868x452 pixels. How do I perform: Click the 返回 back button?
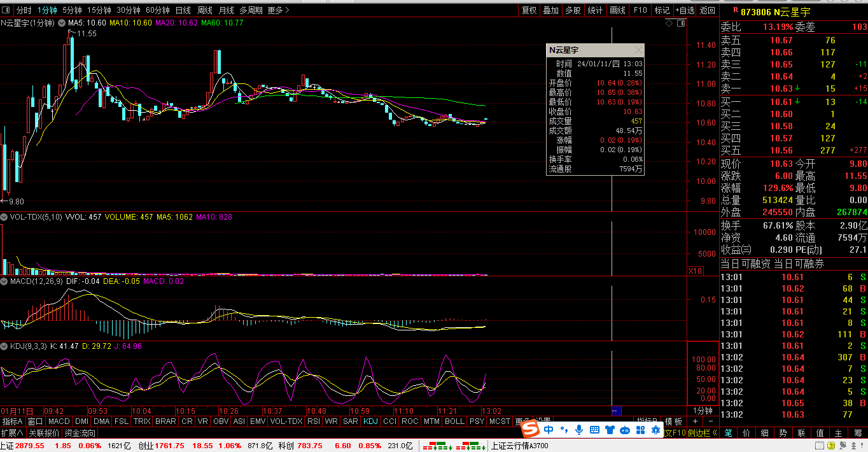pyautogui.click(x=708, y=10)
